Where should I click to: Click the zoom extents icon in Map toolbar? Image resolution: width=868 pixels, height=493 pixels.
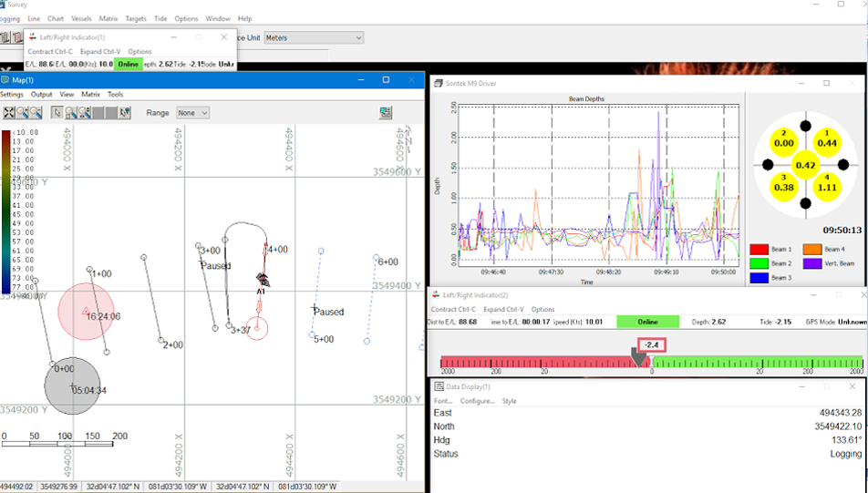[9, 113]
